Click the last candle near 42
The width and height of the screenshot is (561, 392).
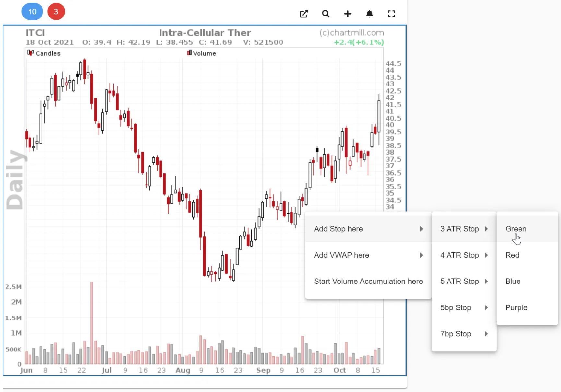pos(379,117)
